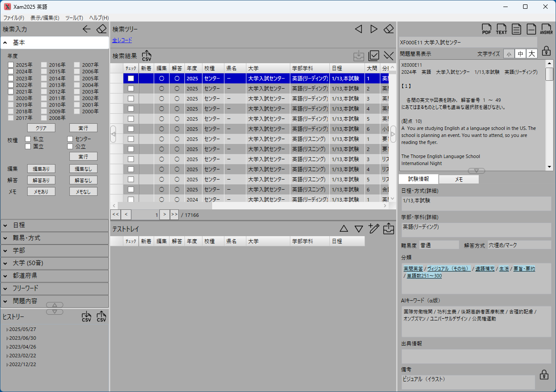Viewport: 556px width, 392px height.
Task: Open the 表示/編集(E) menu
Action: pos(45,18)
